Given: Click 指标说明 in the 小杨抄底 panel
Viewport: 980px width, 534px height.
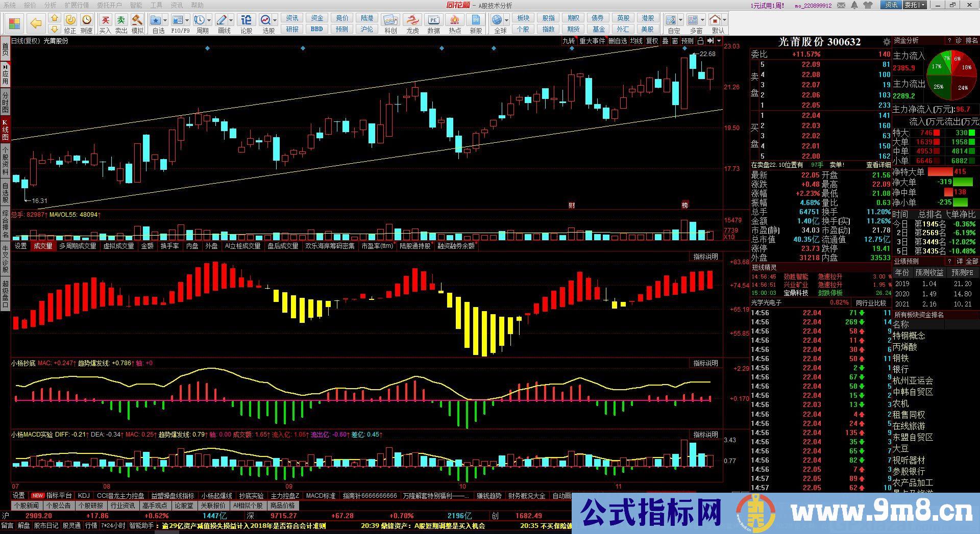Looking at the screenshot, I should (x=705, y=363).
